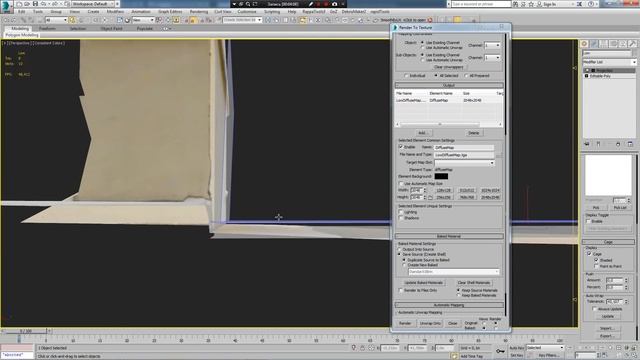Click the lock aspect icon beside Height
Screen dimensions: 640x360
point(431,198)
